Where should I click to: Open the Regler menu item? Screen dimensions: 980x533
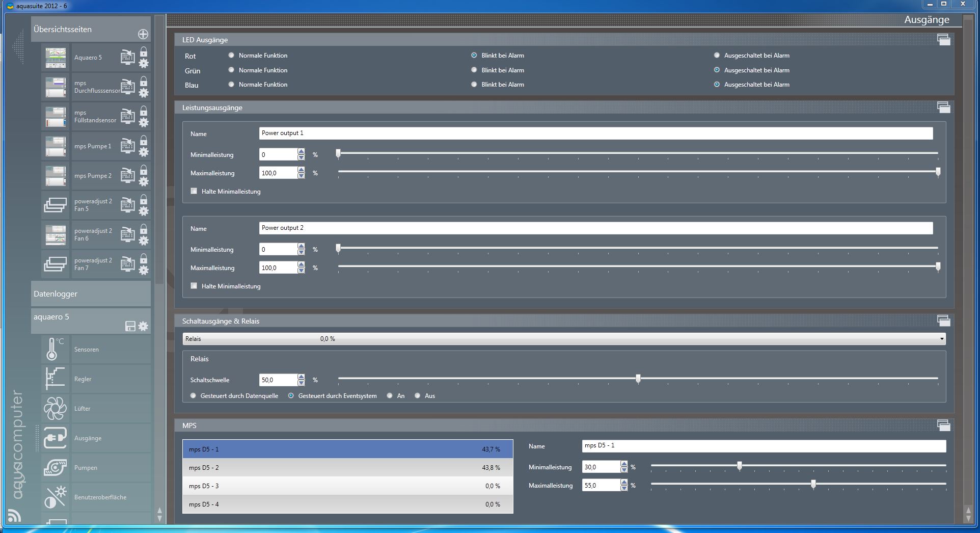pos(83,379)
